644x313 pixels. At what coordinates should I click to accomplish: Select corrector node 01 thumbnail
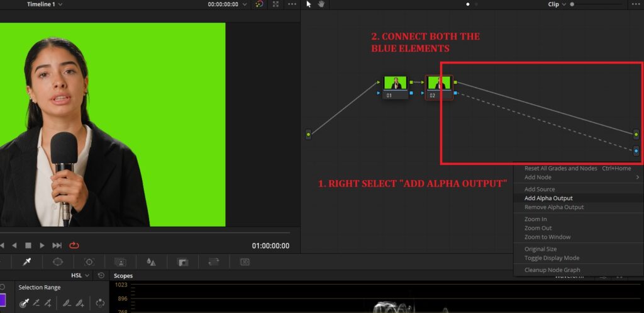coord(395,83)
